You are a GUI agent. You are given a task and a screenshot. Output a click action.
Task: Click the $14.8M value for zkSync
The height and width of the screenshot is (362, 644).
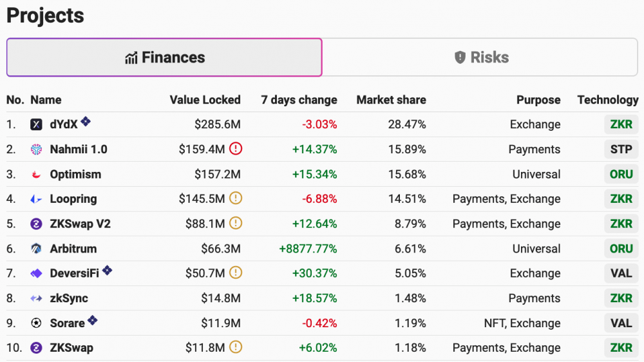220,298
